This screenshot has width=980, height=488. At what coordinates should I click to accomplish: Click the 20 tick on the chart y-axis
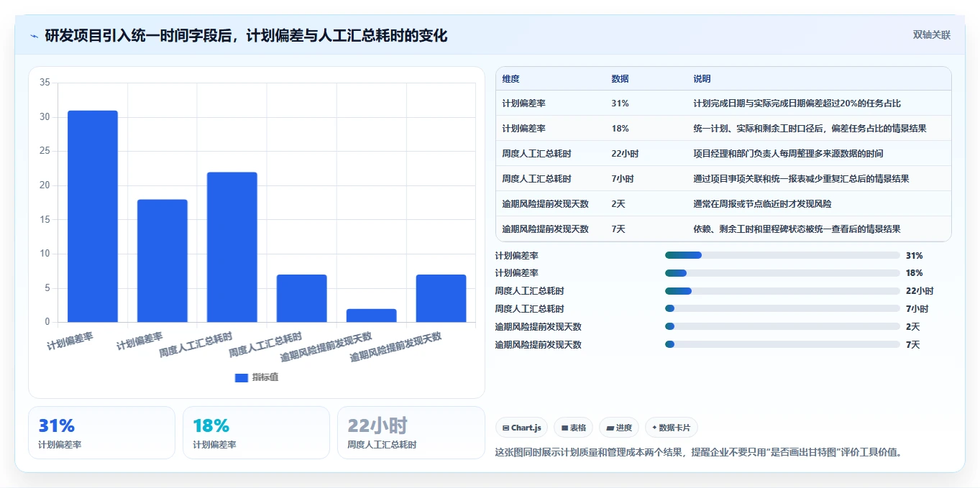coord(45,185)
